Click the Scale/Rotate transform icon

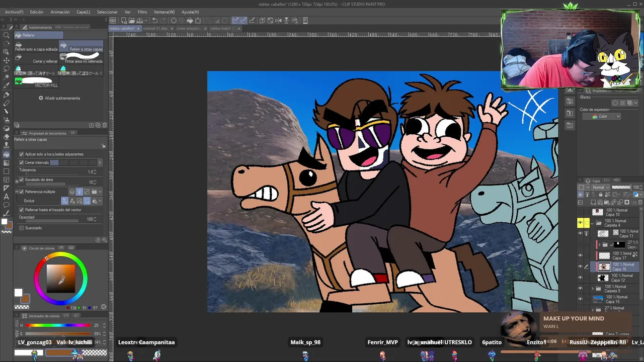pyautogui.click(x=198, y=21)
